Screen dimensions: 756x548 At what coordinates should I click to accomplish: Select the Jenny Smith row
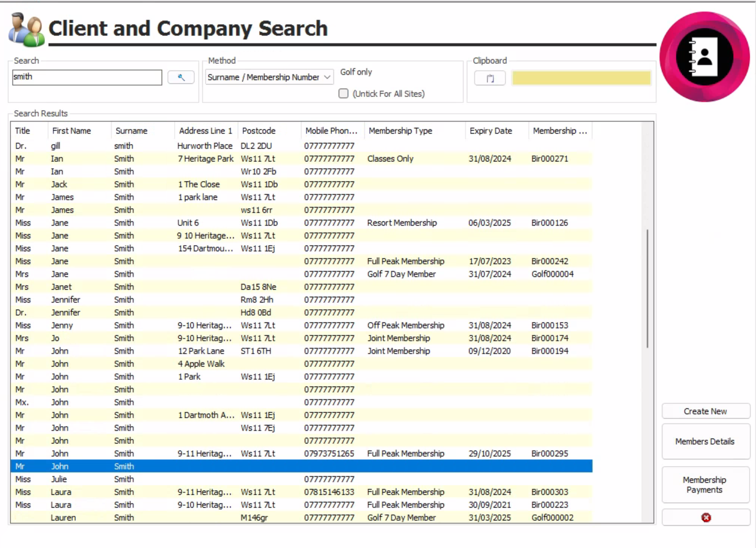[x=301, y=325]
